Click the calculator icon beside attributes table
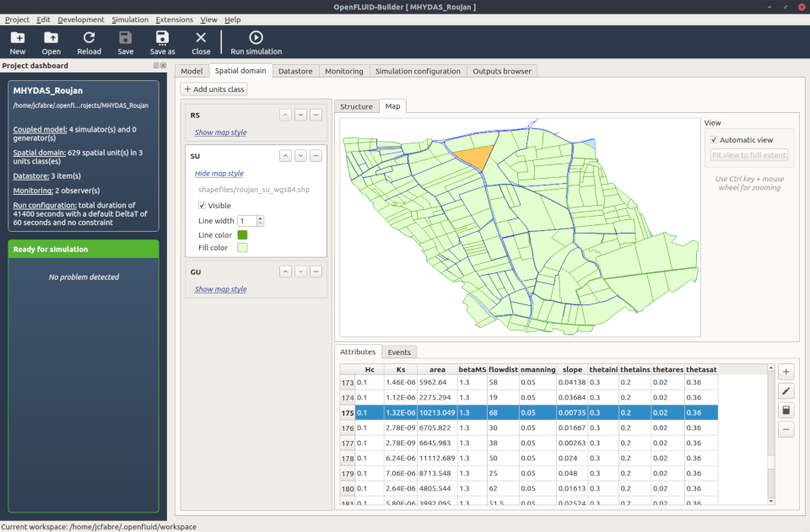This screenshot has height=532, width=810. click(786, 411)
